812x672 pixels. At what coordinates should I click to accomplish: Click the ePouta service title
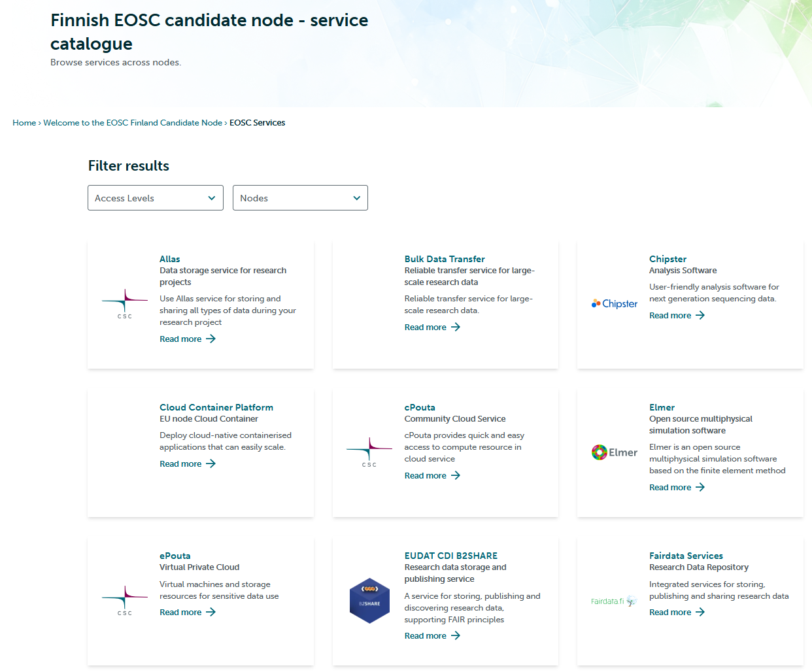tap(175, 556)
